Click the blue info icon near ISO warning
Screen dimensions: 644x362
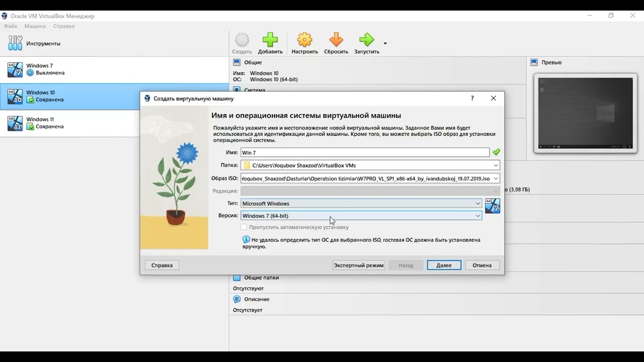(x=246, y=240)
